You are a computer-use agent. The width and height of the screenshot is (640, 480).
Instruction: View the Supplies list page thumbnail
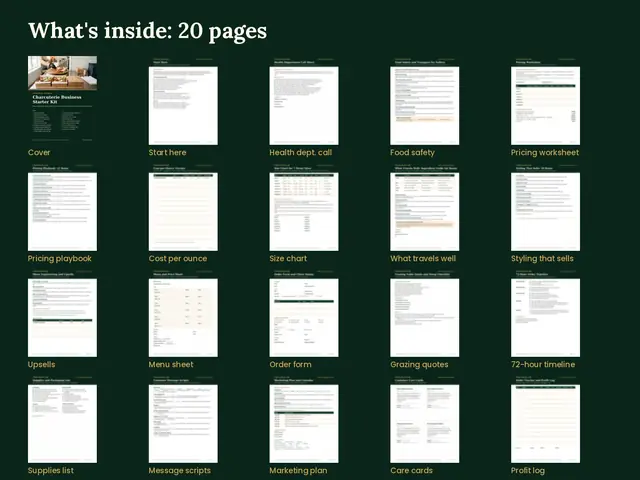[62, 419]
